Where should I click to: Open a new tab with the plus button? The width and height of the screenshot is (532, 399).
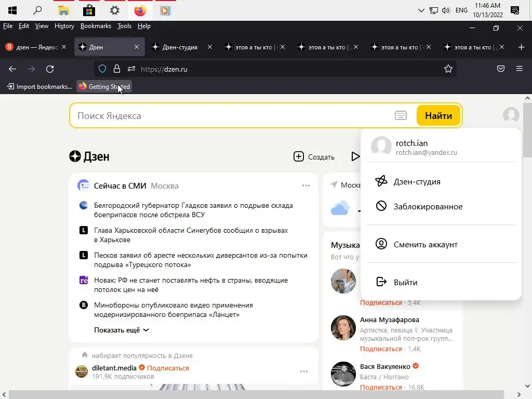pos(522,47)
